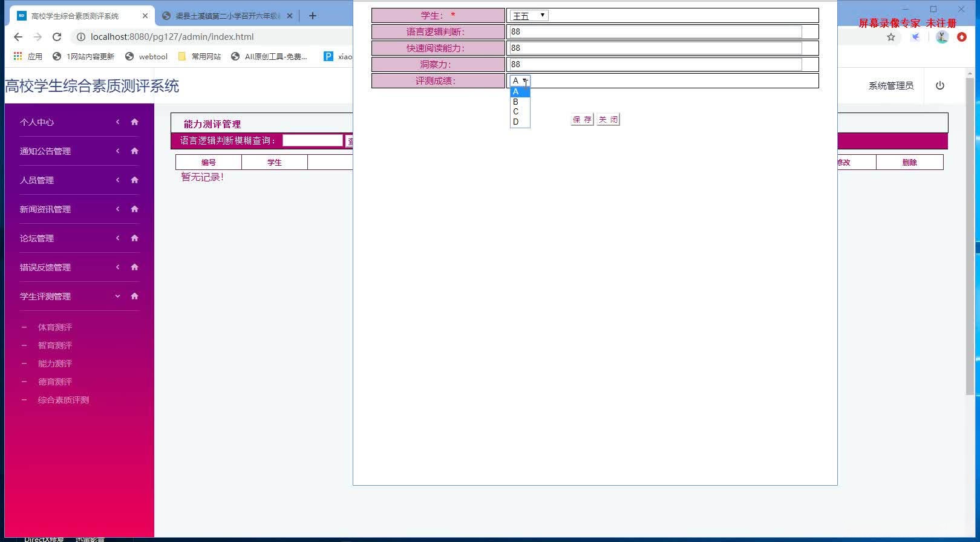Select grade D in the dropdown list

pos(520,122)
